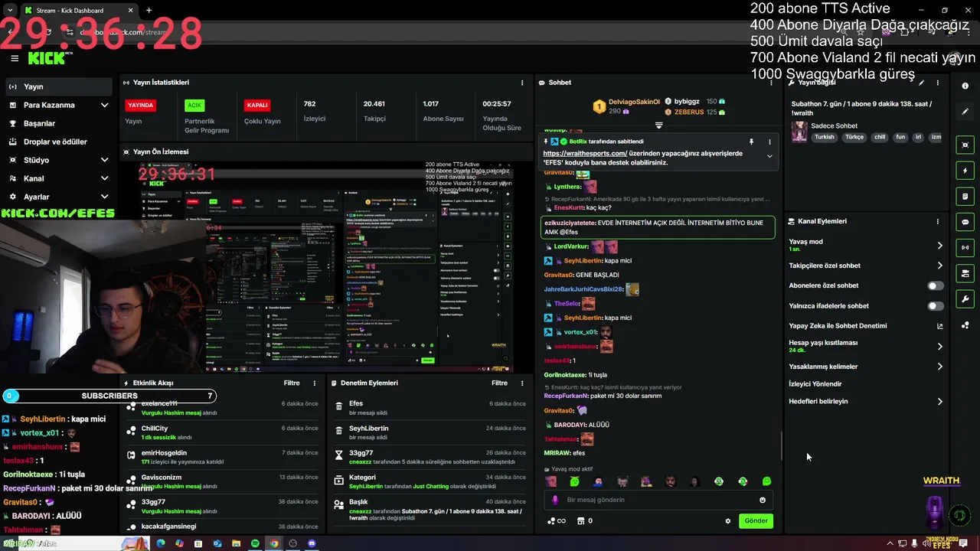This screenshot has width=980, height=551.
Task: Click the Sadece Sohbet category thumbnail
Action: tap(799, 132)
